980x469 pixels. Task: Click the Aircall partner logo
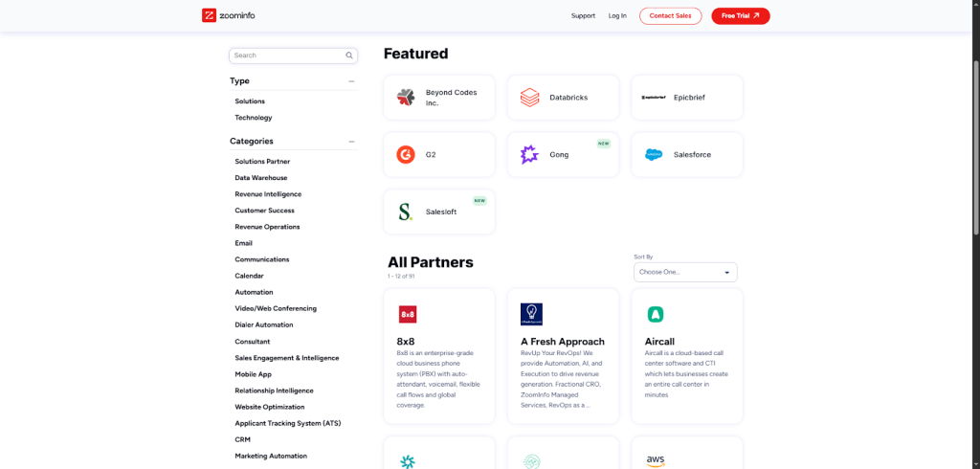(x=656, y=314)
